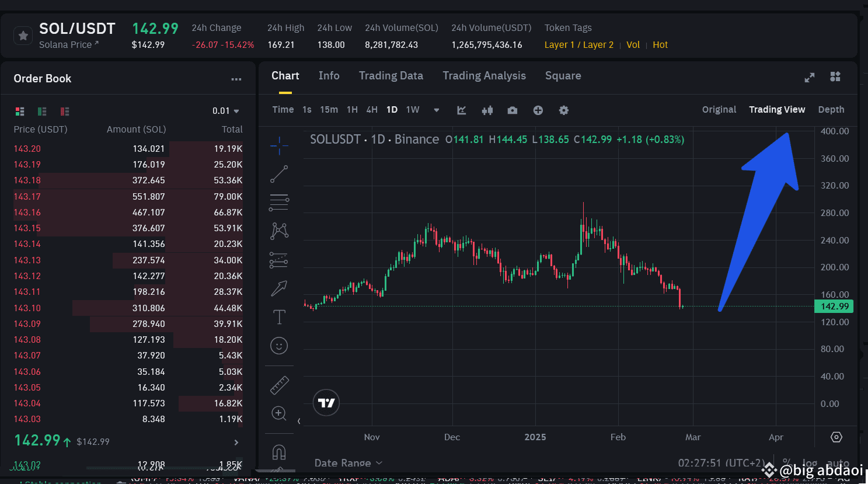Open the candlestick chart style icon
The image size is (868, 484).
click(487, 110)
